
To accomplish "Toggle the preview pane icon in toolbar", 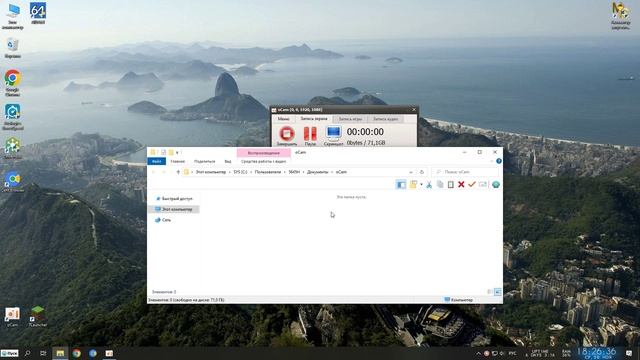I will click(x=401, y=185).
